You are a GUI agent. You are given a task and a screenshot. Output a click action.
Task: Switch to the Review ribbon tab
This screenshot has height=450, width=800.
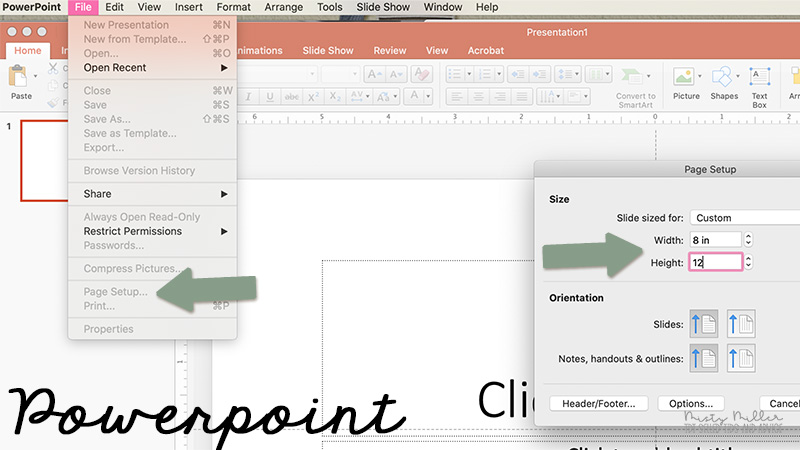[x=390, y=51]
